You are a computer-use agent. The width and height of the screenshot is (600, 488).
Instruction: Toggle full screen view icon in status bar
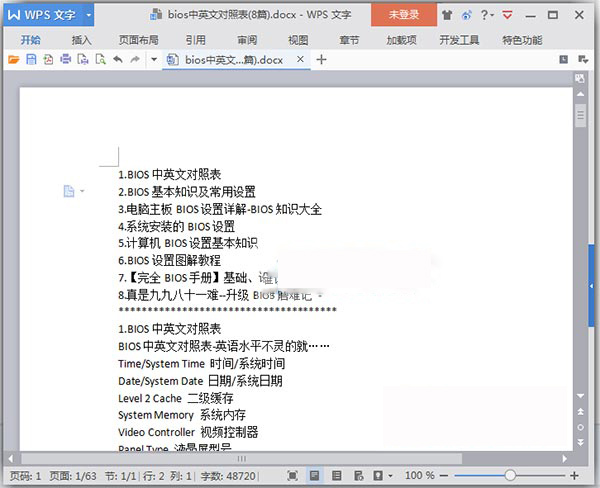(292, 476)
